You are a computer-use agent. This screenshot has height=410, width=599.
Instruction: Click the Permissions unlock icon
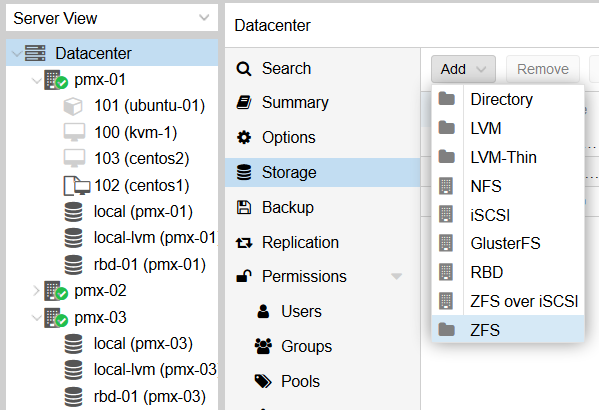(x=244, y=275)
